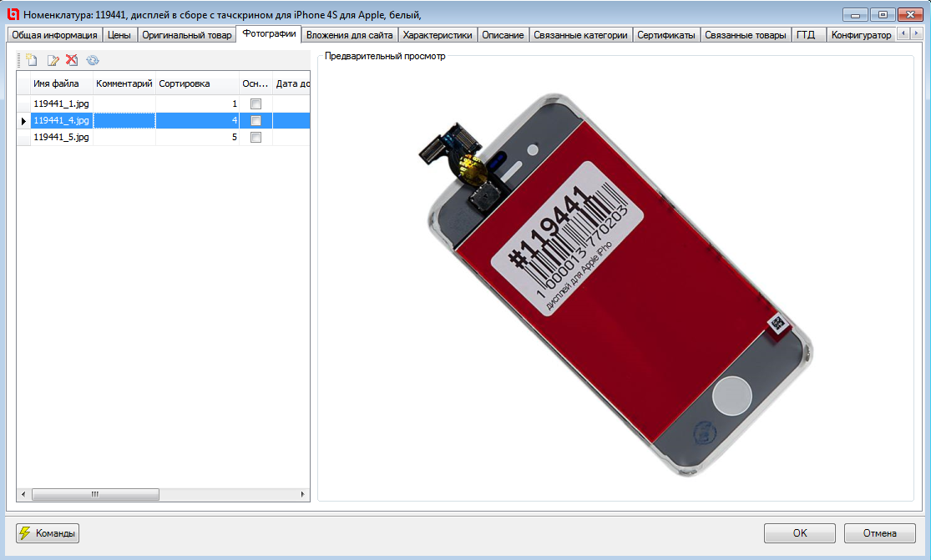Viewport: 931px width, 560px height.
Task: Sort by Имя файла column header
Action: pos(62,83)
